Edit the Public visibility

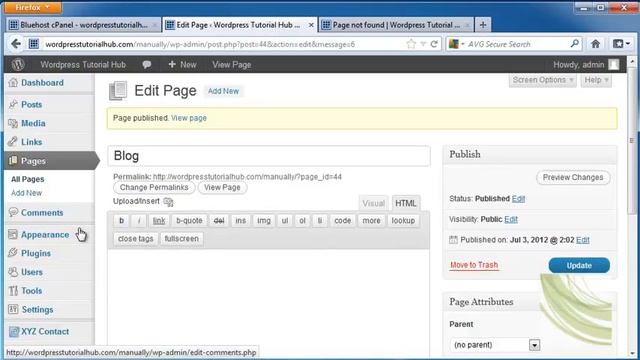point(511,219)
